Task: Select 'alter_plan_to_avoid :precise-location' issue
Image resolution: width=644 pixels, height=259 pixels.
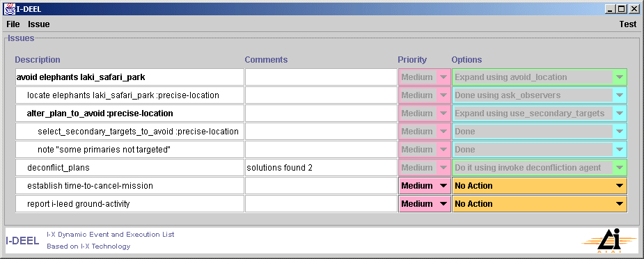Action: click(129, 113)
